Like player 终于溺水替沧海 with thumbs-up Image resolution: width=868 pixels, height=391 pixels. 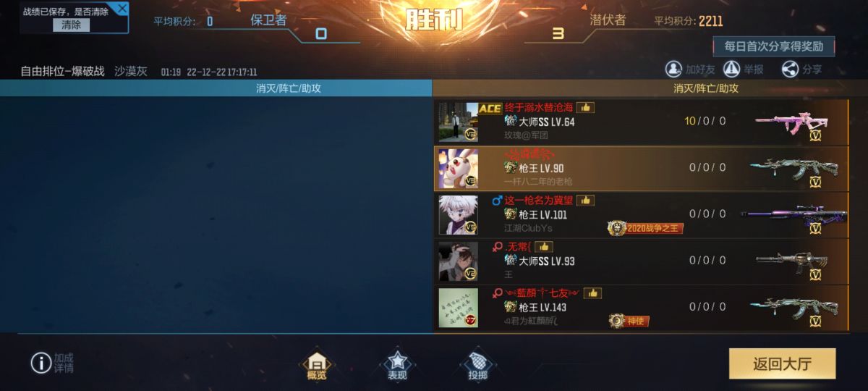click(x=585, y=107)
